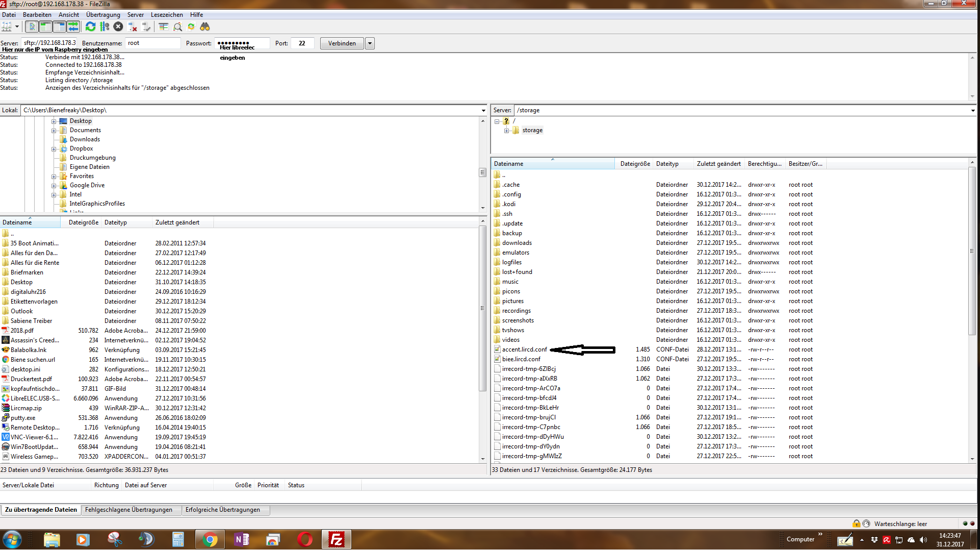Expand the Desktop node in local tree
This screenshot has height=550, width=980.
coord(54,121)
